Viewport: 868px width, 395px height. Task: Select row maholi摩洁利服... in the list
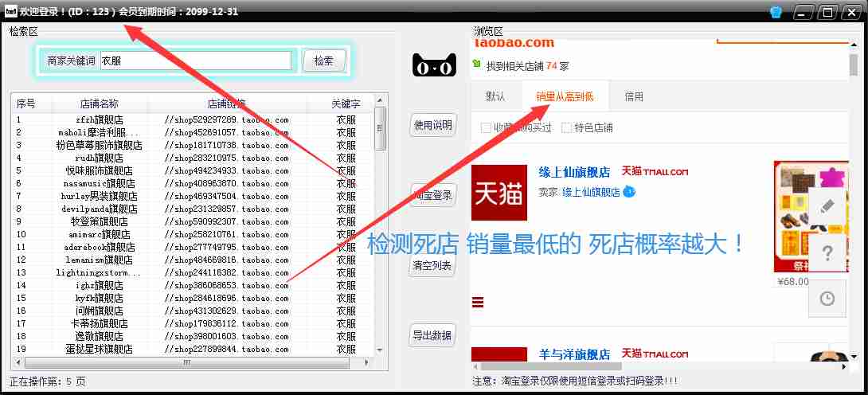193,132
